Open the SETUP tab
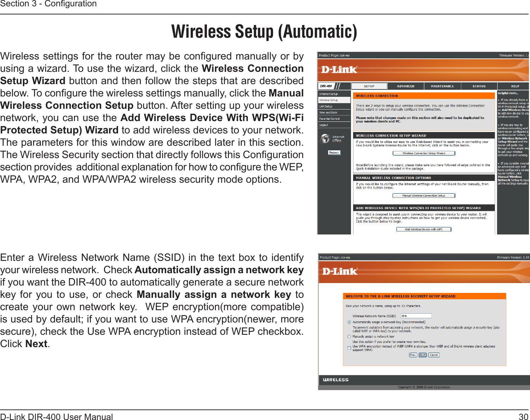The height and width of the screenshot is (420, 530). coord(369,86)
